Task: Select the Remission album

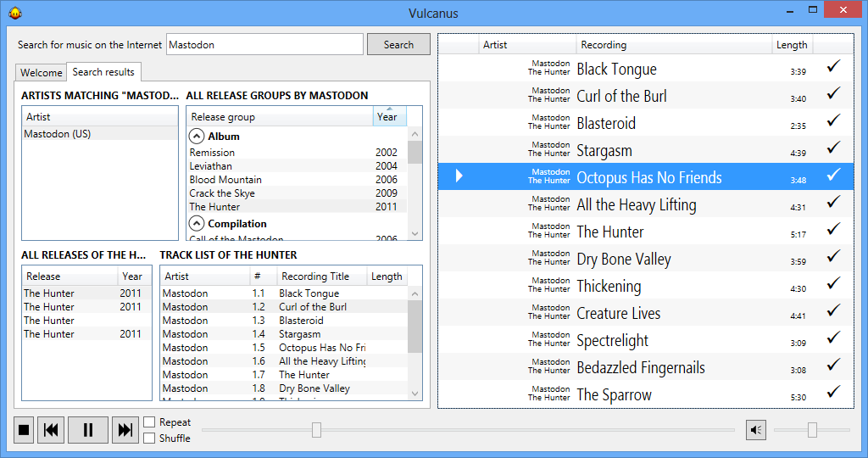Action: pos(298,153)
